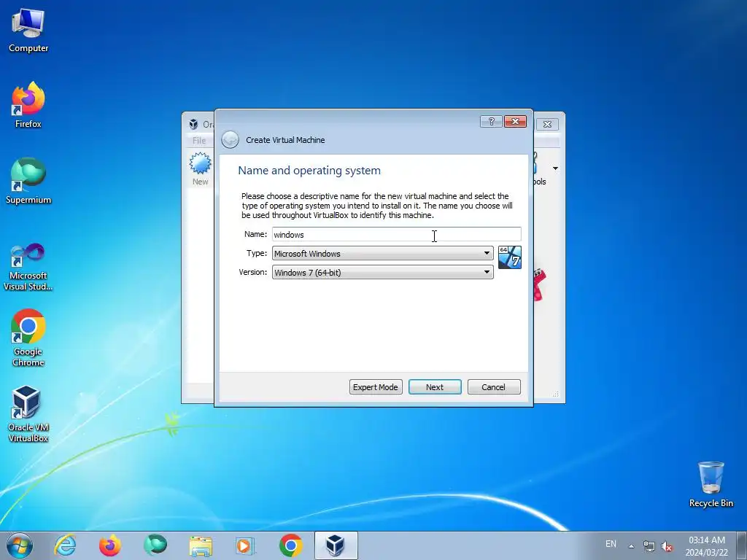
Task: Click the VirtualBox taskbar button
Action: click(x=336, y=545)
